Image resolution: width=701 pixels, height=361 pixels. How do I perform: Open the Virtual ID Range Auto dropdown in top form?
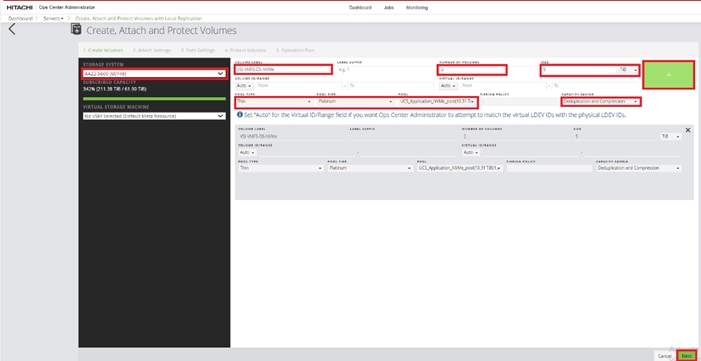[448, 85]
